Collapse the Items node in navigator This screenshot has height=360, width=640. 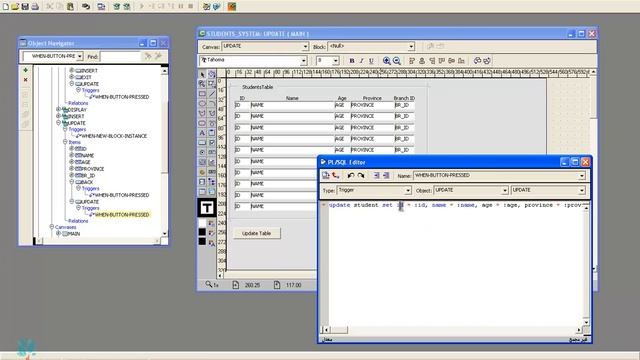(64, 142)
